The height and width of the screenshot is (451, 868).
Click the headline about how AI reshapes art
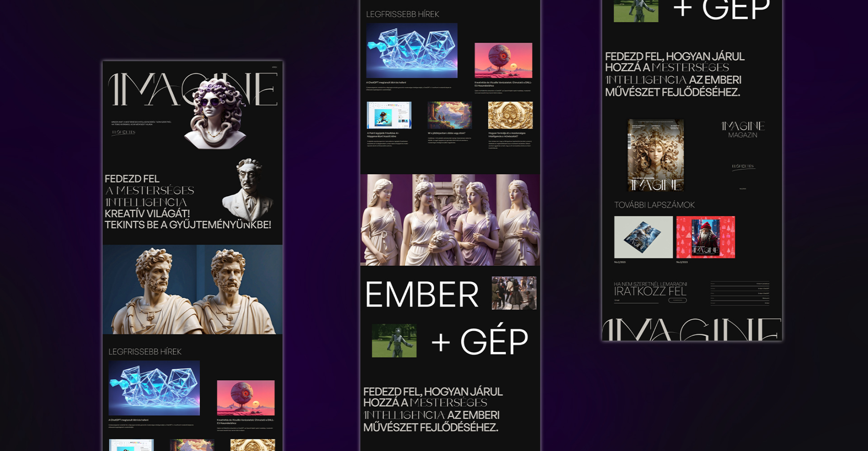point(507,134)
